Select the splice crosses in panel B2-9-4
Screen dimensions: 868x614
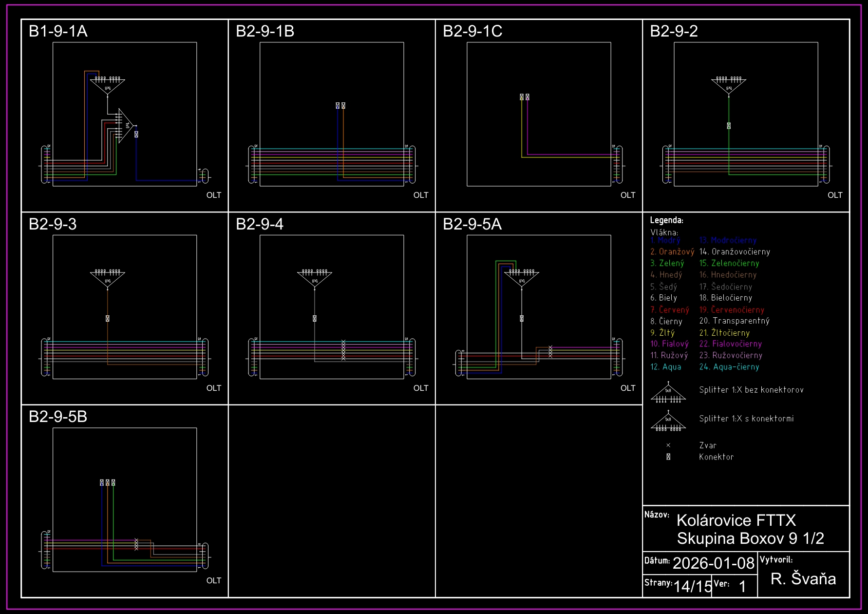tap(343, 350)
